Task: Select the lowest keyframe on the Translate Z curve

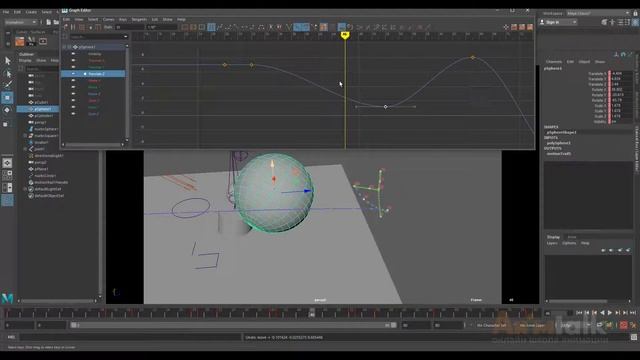Action: point(386,107)
